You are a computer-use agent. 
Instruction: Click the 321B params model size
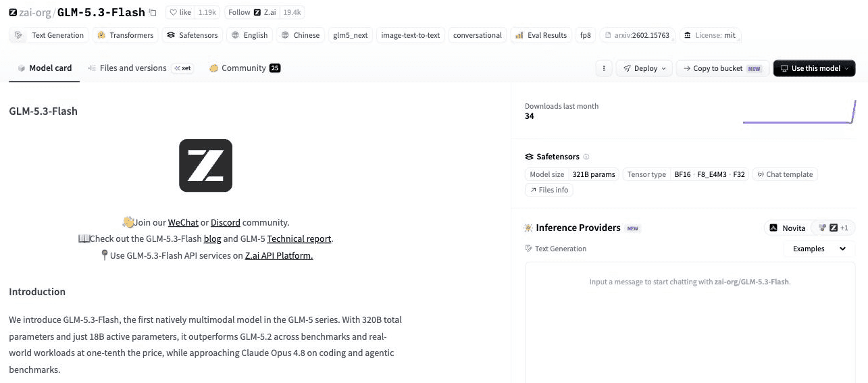pyautogui.click(x=593, y=174)
